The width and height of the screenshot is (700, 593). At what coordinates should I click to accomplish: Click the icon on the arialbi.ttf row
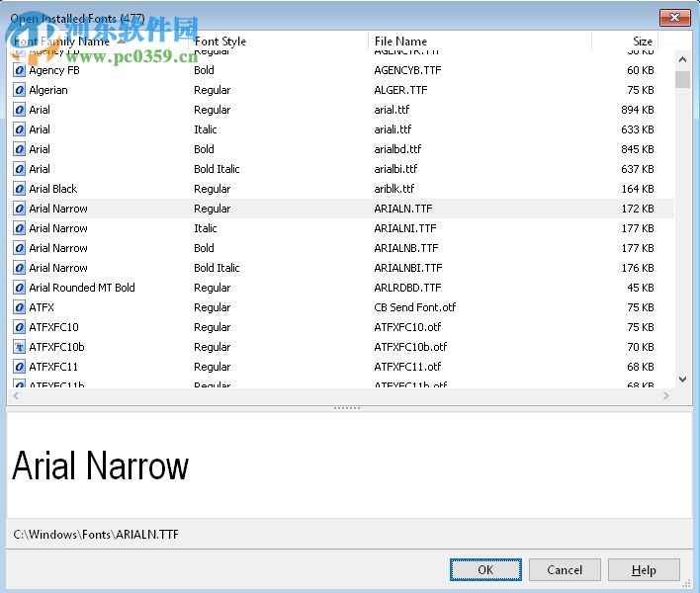click(19, 169)
